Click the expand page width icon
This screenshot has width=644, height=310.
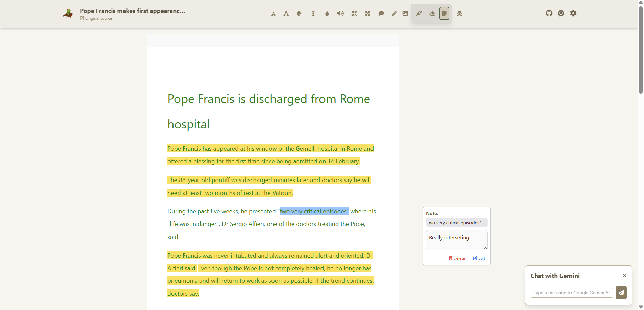(368, 14)
